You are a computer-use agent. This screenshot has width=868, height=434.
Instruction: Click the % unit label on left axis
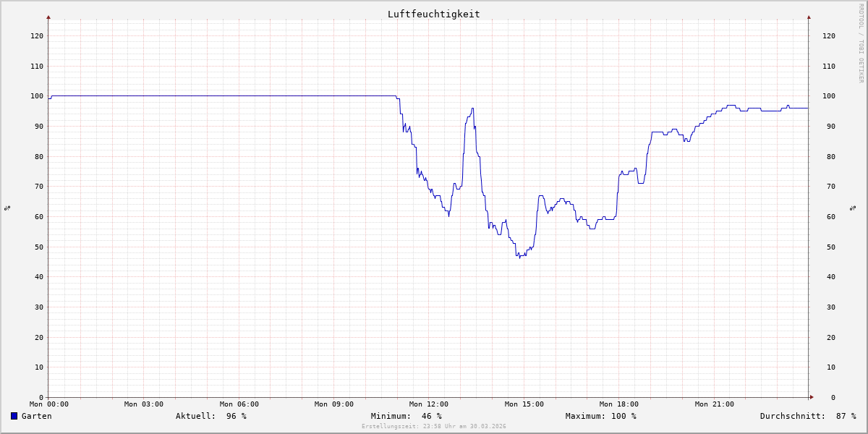click(7, 208)
